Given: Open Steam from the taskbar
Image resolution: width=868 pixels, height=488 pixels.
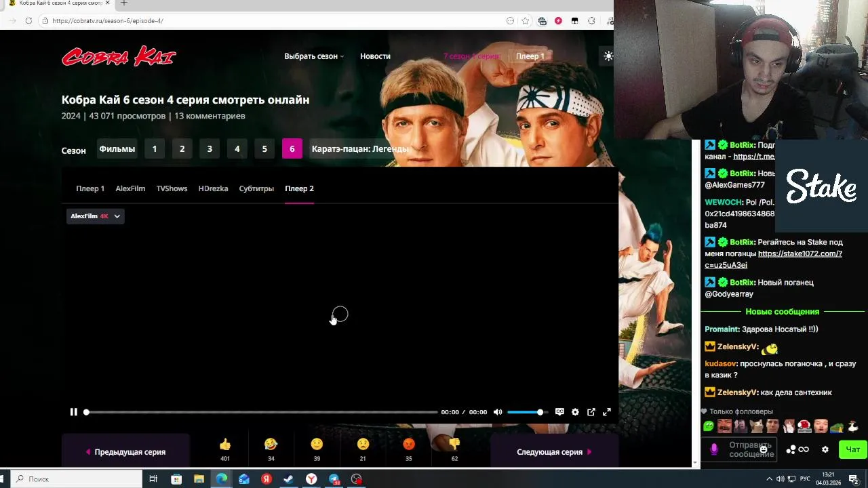Looking at the screenshot, I should click(x=288, y=479).
